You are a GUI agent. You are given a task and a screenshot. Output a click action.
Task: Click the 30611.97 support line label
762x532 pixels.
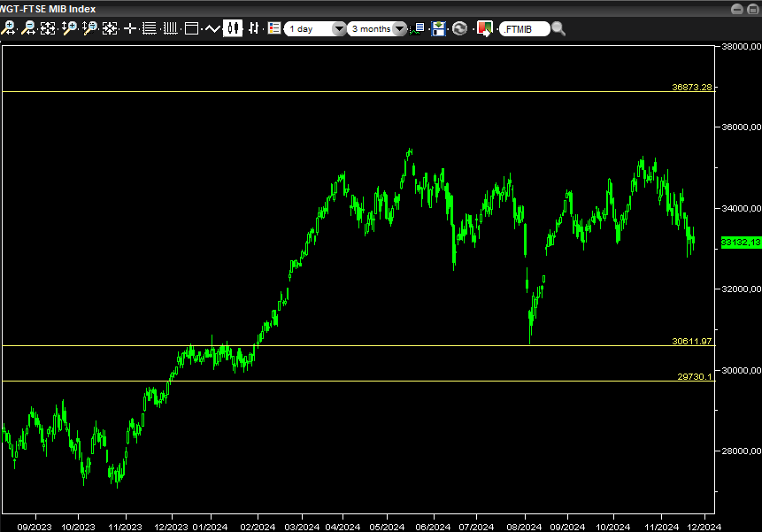692,341
